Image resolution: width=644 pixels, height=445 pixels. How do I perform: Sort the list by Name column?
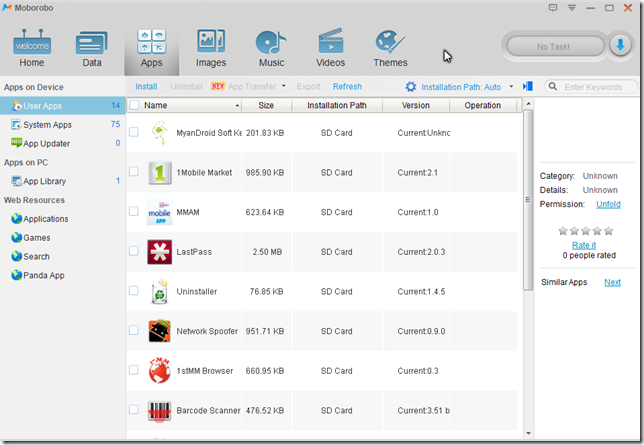coord(184,105)
